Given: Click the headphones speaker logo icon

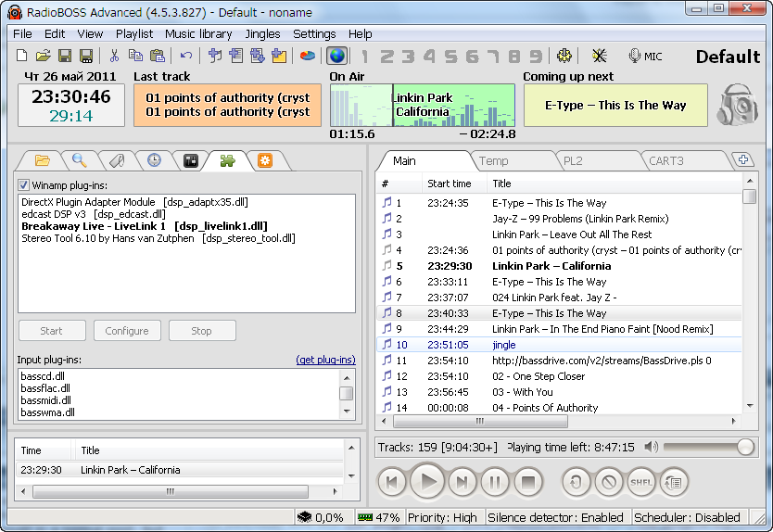Looking at the screenshot, I should pos(738,105).
